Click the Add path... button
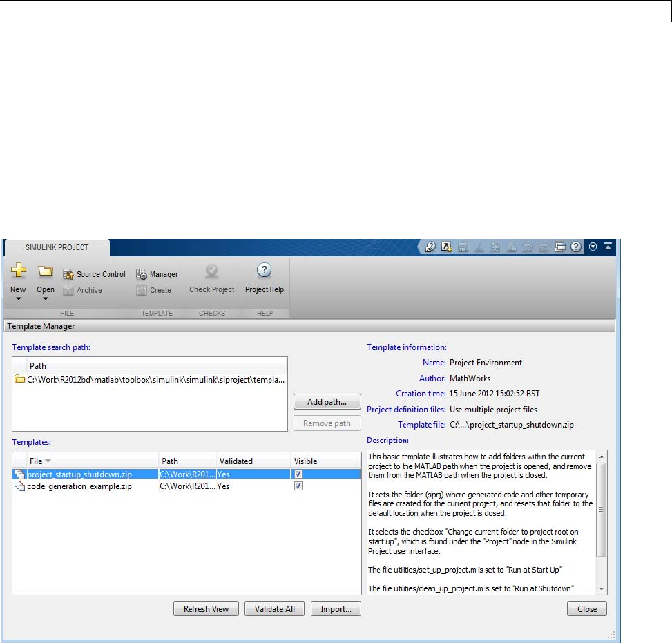 pos(327,402)
